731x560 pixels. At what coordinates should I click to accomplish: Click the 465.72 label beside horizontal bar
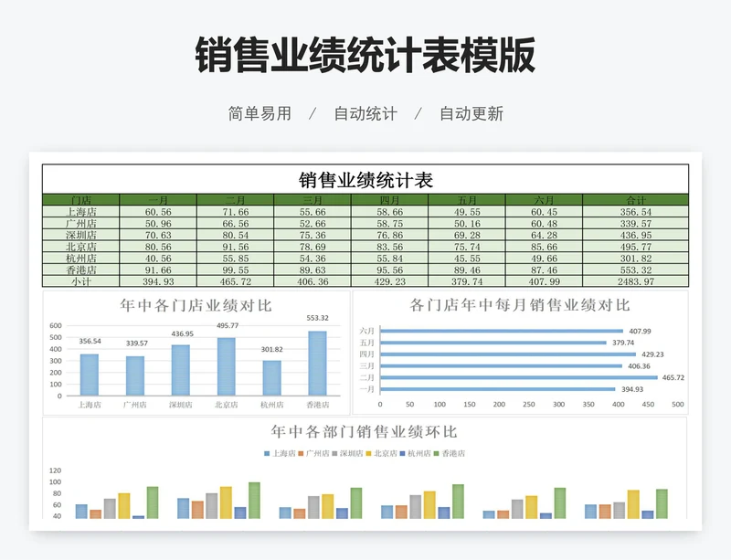click(x=673, y=377)
